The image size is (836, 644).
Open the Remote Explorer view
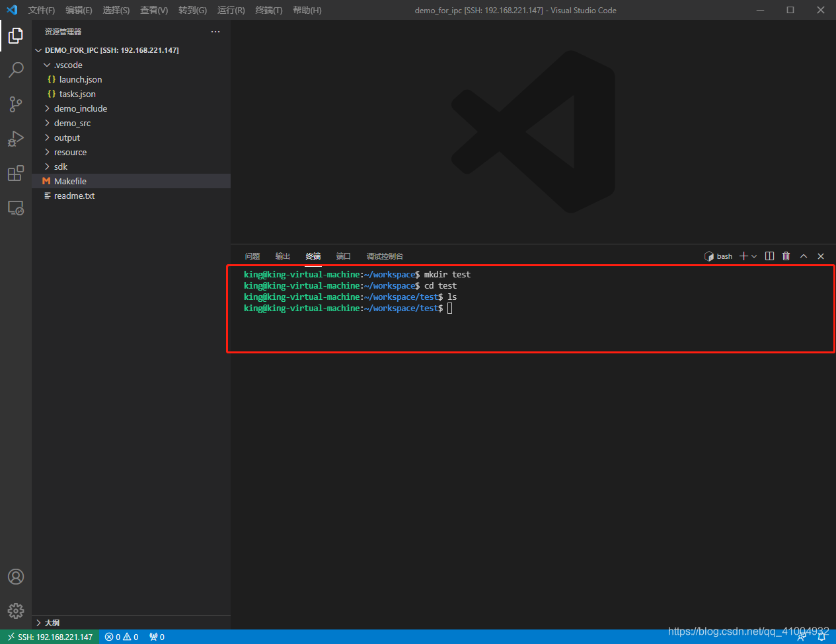tap(16, 207)
